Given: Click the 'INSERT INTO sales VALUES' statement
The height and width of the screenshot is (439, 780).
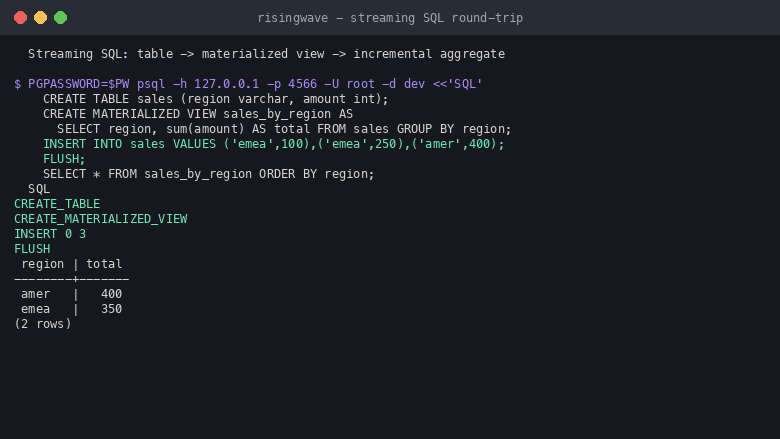Looking at the screenshot, I should coord(274,144).
